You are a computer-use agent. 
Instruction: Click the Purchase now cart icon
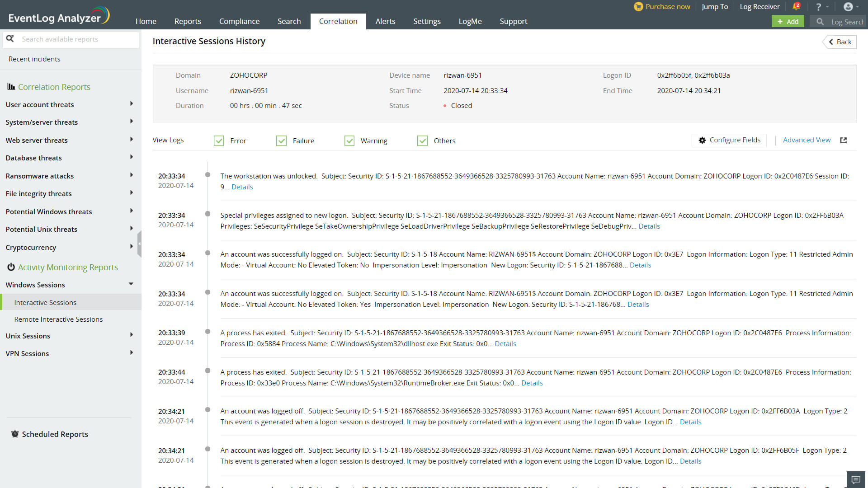click(638, 7)
